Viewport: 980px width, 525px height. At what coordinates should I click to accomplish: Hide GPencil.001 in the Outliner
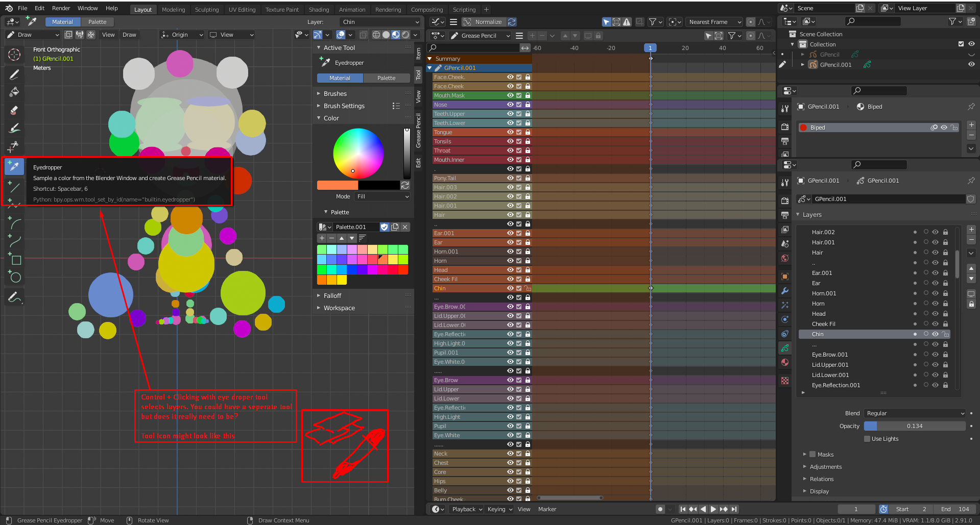[971, 65]
